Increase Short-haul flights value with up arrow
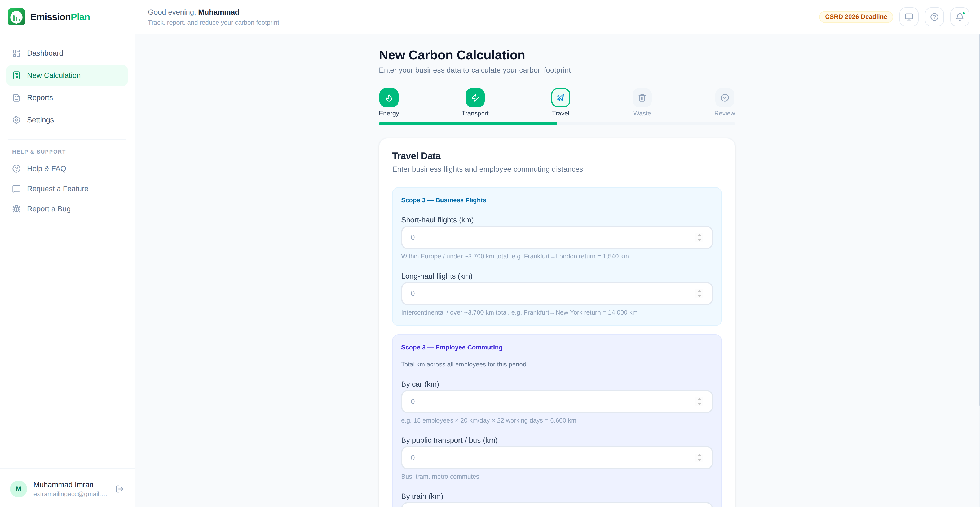 [x=699, y=235]
